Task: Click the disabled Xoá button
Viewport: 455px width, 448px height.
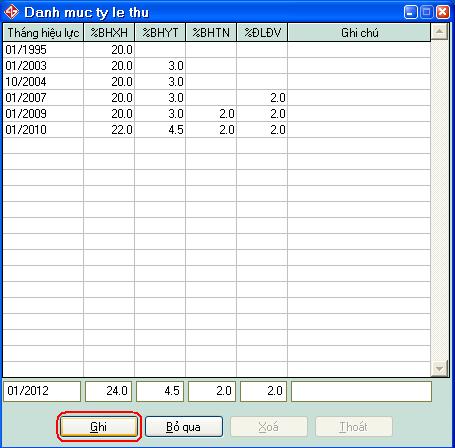Action: (x=269, y=427)
